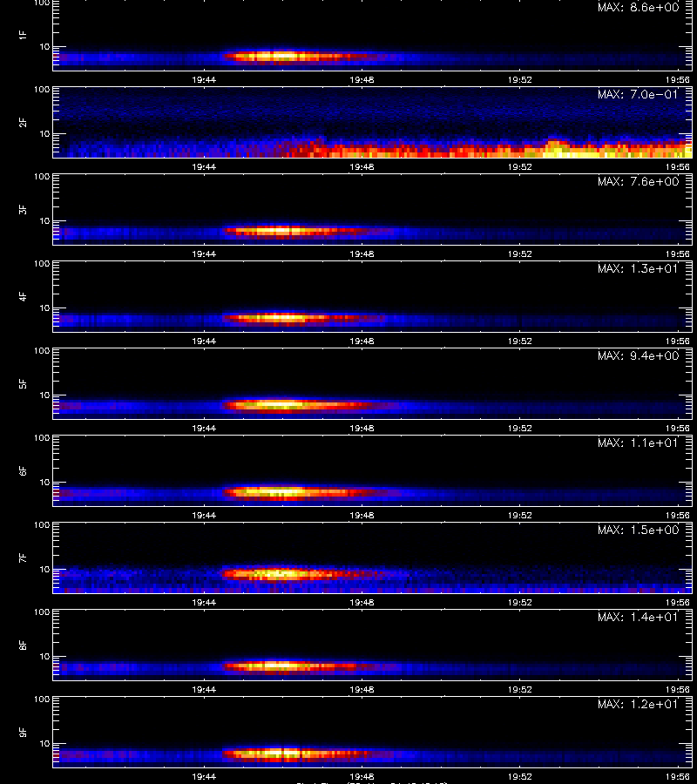Click the 10 y-axis label of panel 2F

click(44, 133)
